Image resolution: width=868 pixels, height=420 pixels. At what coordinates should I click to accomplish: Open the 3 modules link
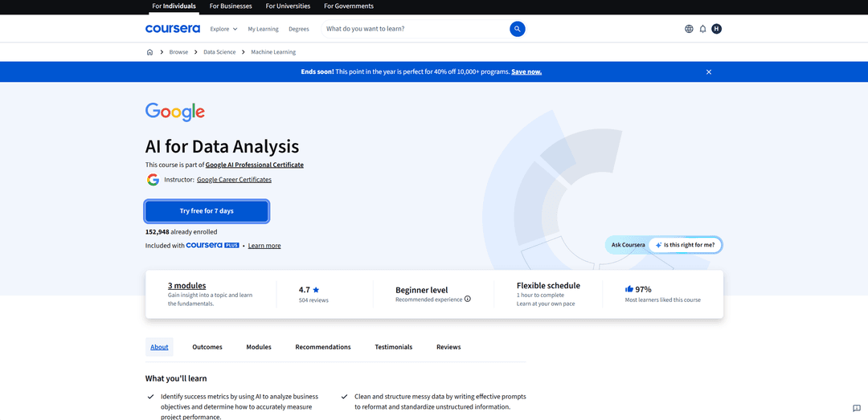point(187,286)
